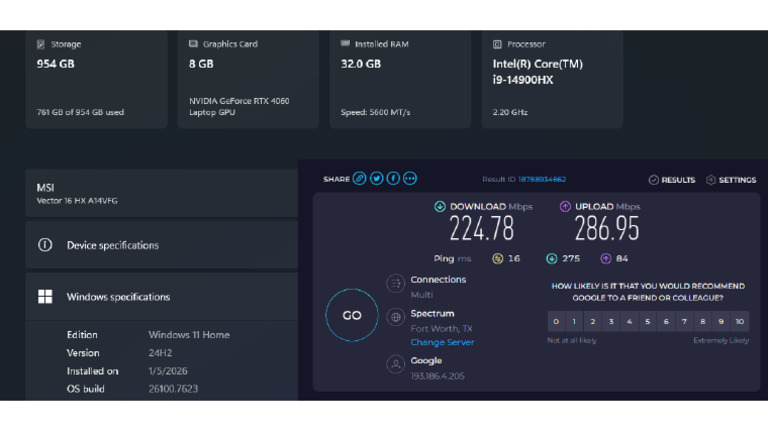Screen dimensions: 768x431
Task: Select the Fort Worth, TX location text
Action: tap(441, 329)
